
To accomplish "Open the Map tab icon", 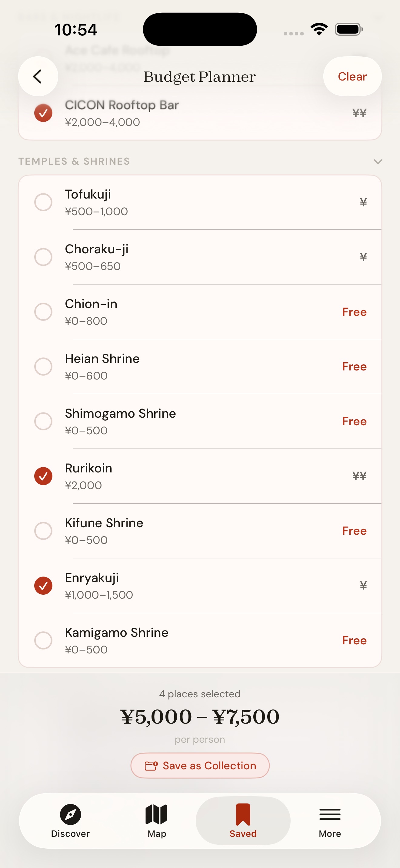I will [156, 814].
